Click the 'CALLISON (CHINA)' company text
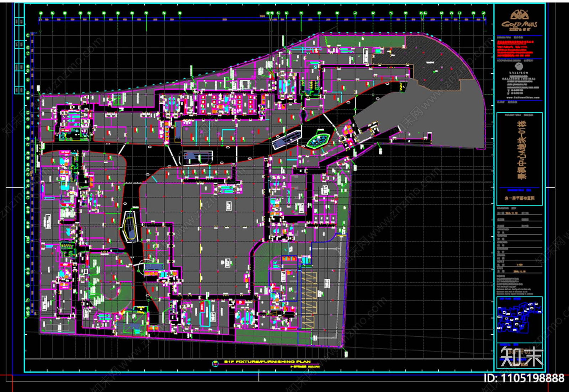 519,79
